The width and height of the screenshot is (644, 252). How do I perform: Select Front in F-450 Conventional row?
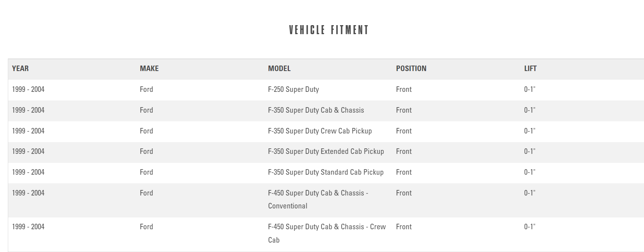coord(404,193)
